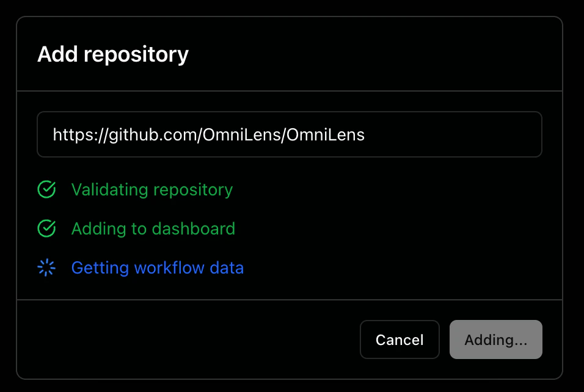Click the Add repository dialog title

click(112, 54)
